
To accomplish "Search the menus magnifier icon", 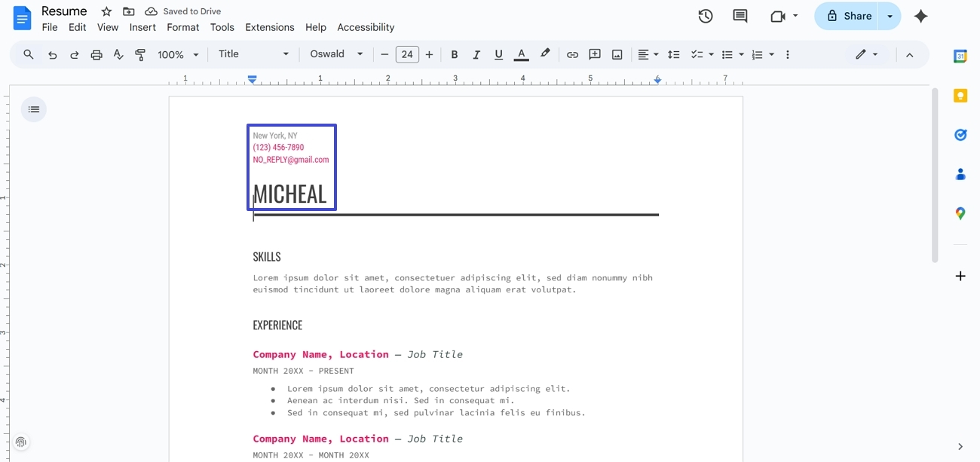I will click(x=29, y=54).
